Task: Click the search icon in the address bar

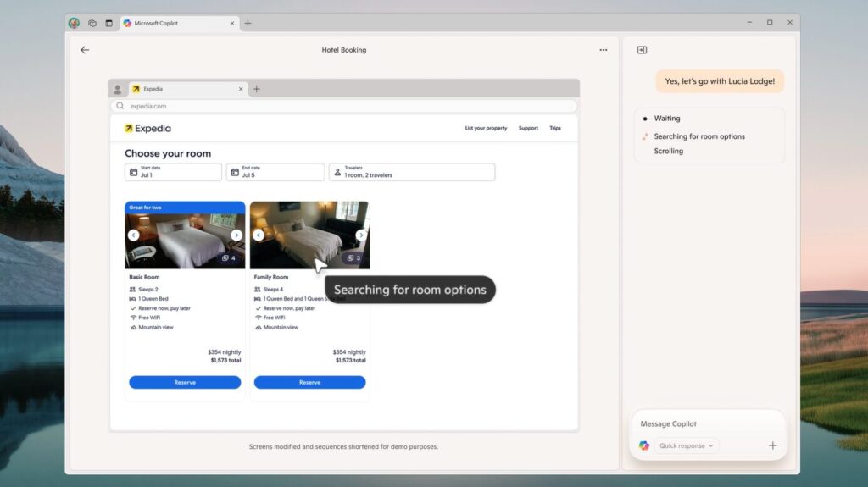Action: tap(120, 106)
